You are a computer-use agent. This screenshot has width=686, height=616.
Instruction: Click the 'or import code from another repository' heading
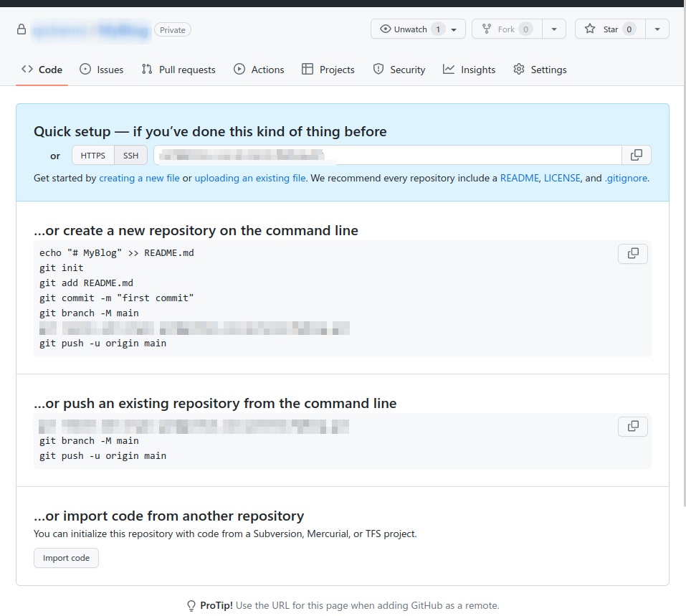169,516
